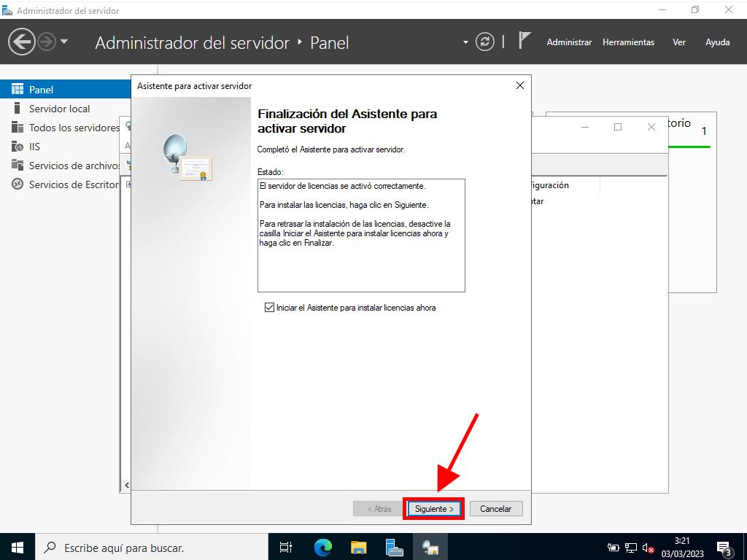Uncheck Iniciar el Asistente para instalar licencias
This screenshot has width=747, height=560.
(x=269, y=308)
